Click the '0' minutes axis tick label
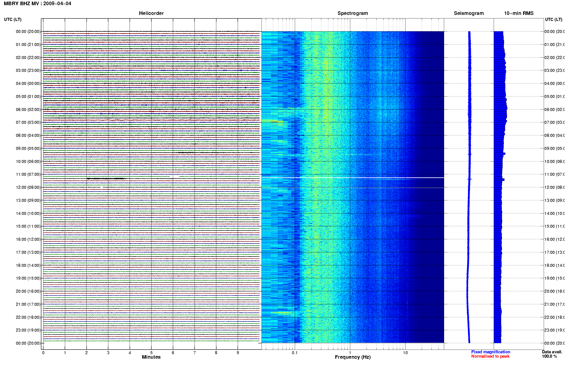 (x=43, y=353)
